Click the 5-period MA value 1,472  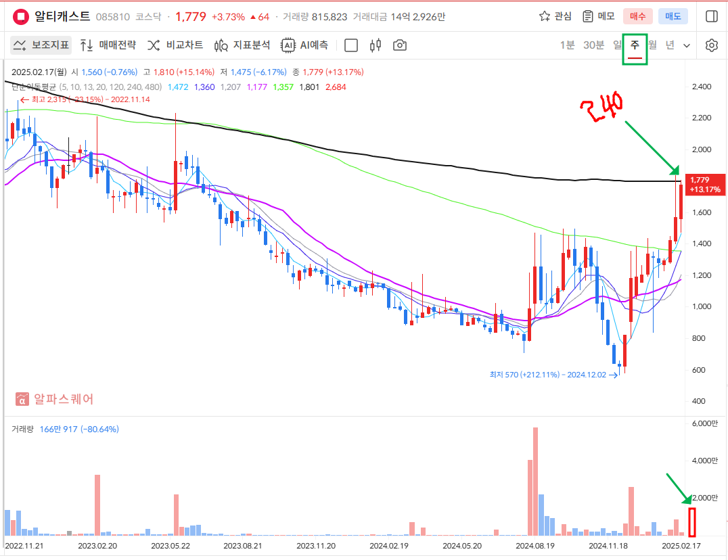[179, 87]
